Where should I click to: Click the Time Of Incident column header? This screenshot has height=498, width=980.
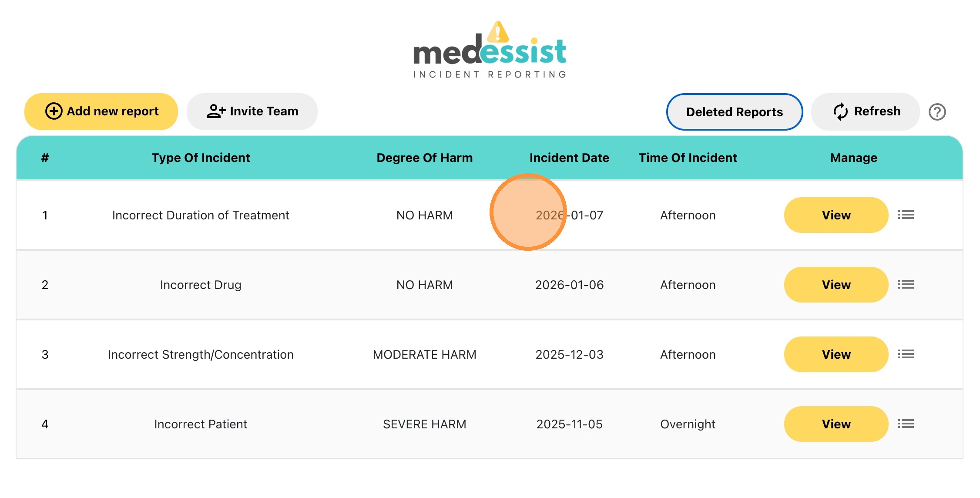688,158
